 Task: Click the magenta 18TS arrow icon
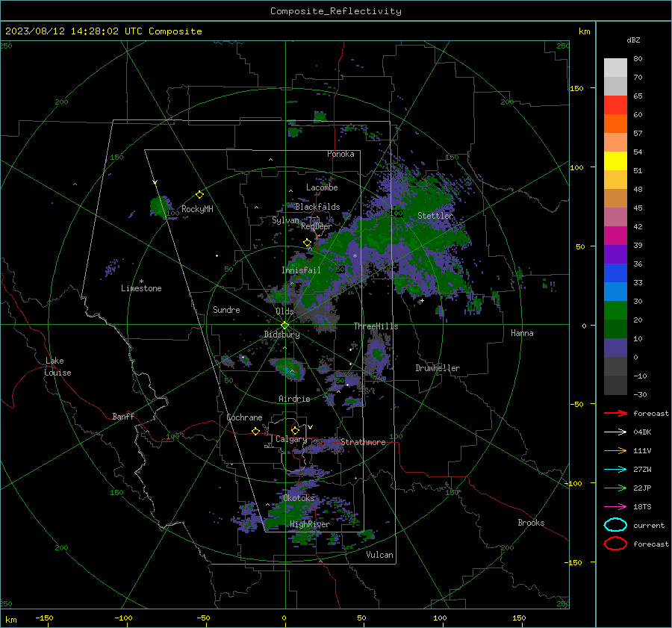click(x=615, y=507)
